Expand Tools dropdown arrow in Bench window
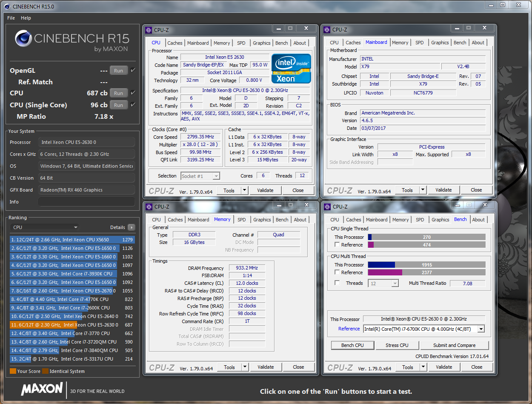Screen dimensions: 532x404 tap(423, 367)
